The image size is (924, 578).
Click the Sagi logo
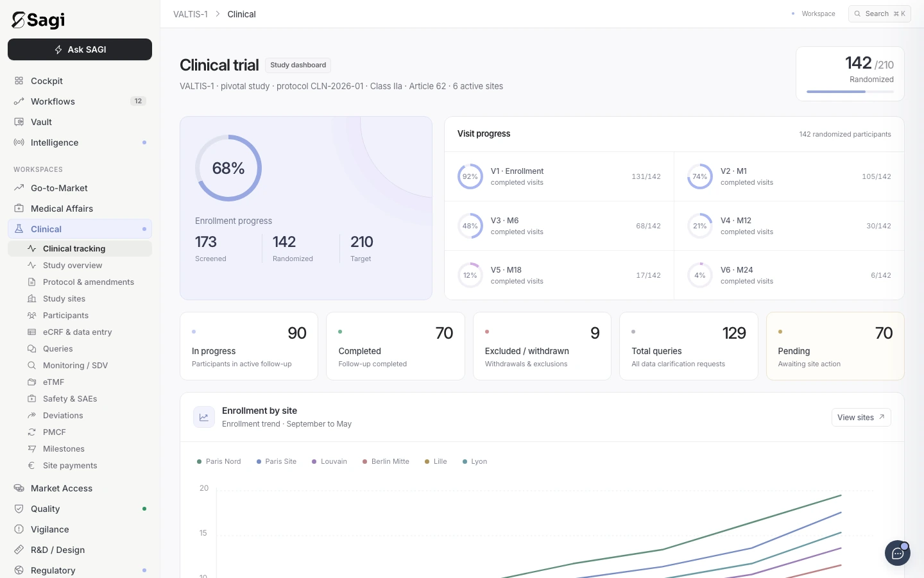(38, 20)
